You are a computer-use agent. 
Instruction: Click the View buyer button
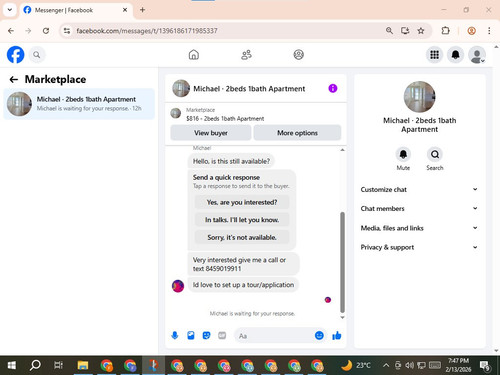pyautogui.click(x=211, y=133)
